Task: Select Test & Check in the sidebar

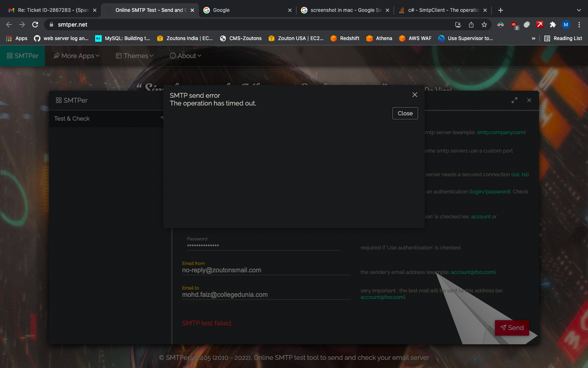Action: click(x=72, y=119)
